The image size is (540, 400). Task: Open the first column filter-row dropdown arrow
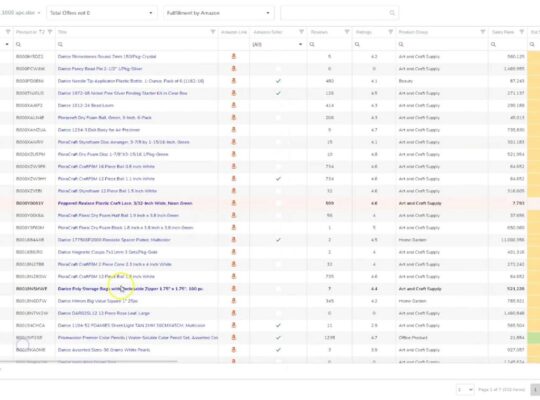pos(7,44)
